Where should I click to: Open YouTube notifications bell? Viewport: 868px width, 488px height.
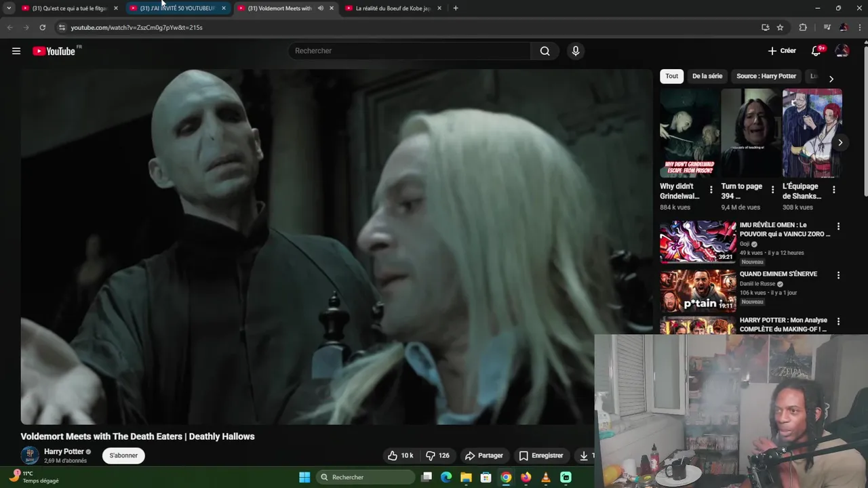pyautogui.click(x=816, y=51)
